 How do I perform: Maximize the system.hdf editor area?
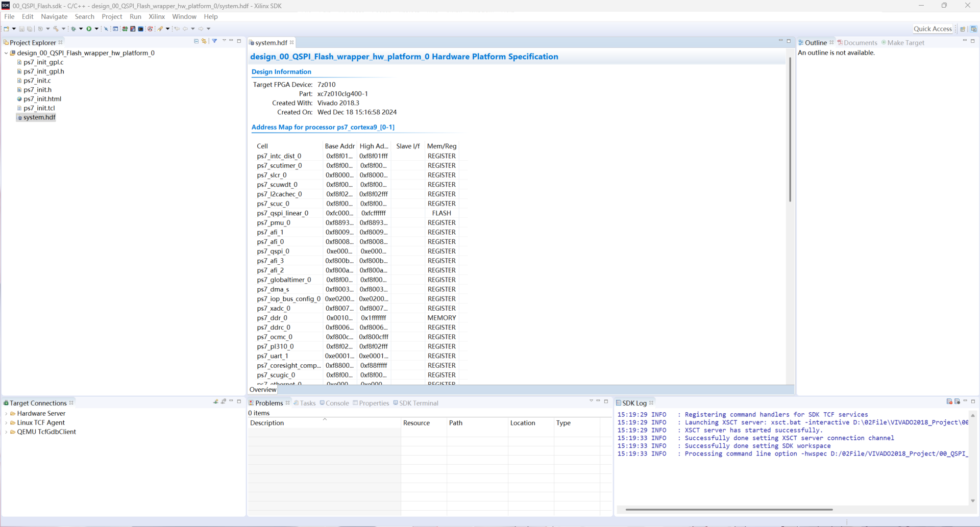pos(789,41)
